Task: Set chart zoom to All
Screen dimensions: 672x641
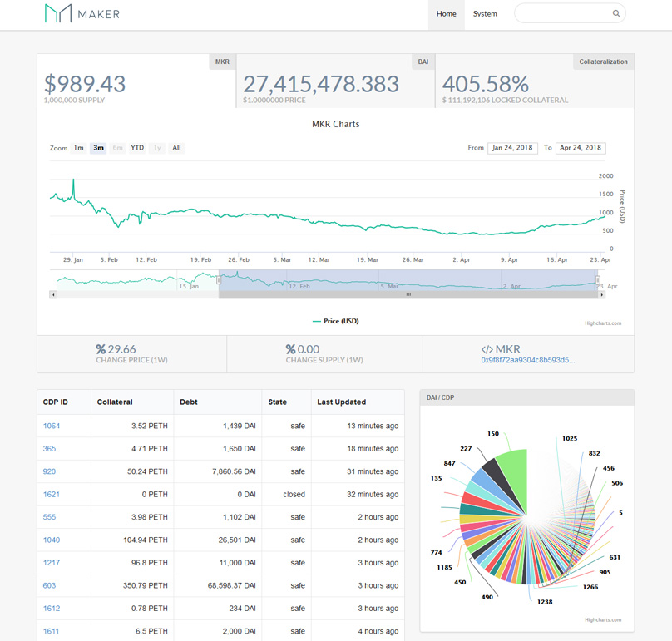Action: (176, 148)
